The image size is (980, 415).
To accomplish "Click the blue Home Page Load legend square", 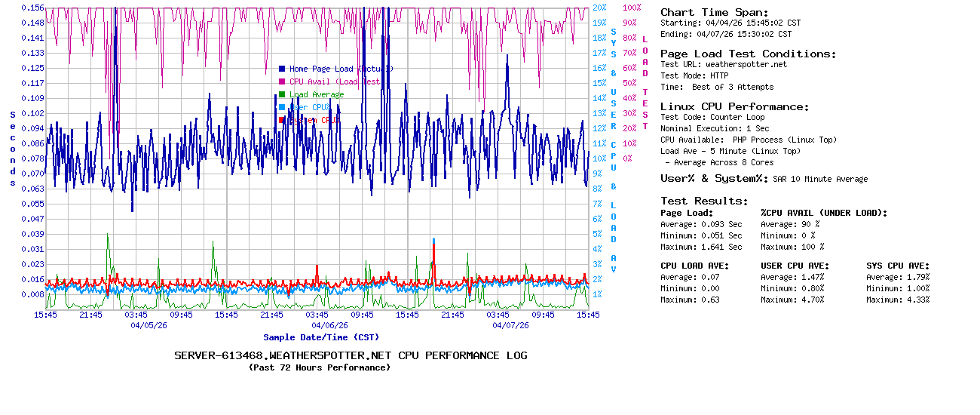I will pos(282,69).
